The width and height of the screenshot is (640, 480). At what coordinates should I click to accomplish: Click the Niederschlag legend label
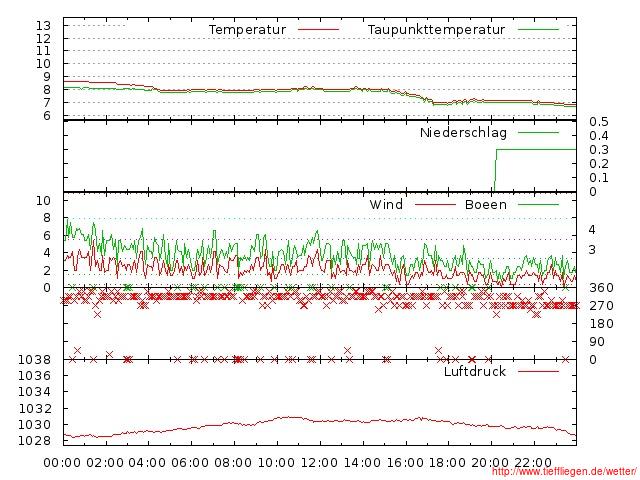tap(463, 133)
